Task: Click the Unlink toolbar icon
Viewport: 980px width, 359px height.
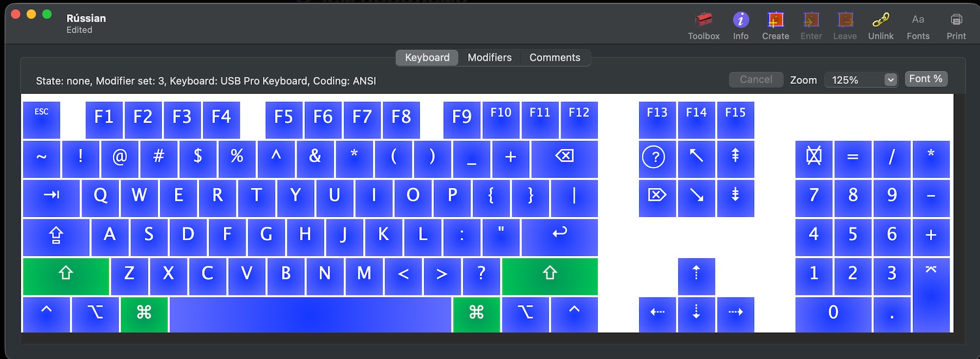Action: (x=880, y=21)
